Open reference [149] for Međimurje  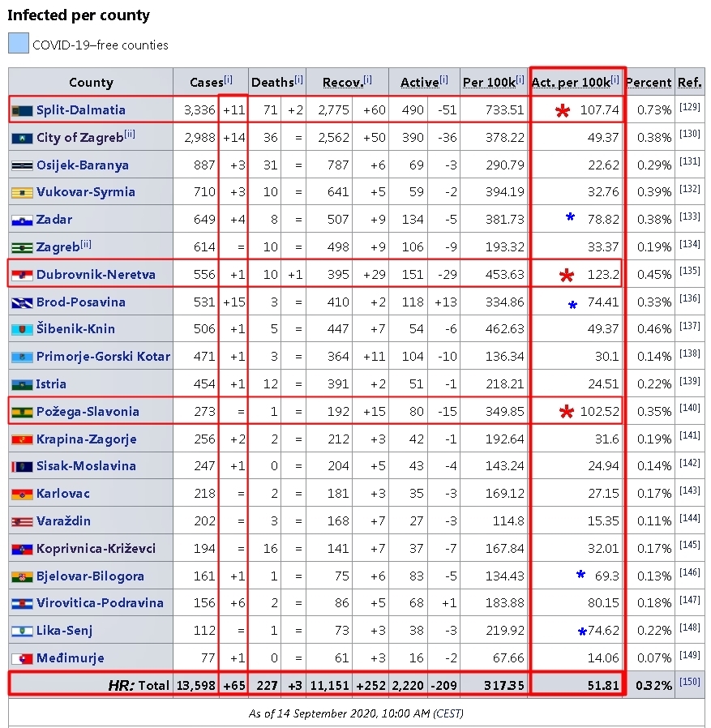(690, 655)
